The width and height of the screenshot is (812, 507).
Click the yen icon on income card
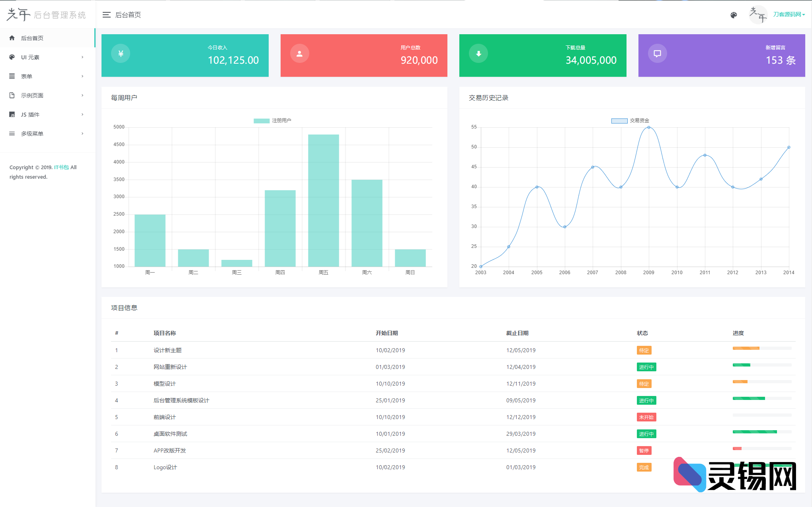click(121, 54)
